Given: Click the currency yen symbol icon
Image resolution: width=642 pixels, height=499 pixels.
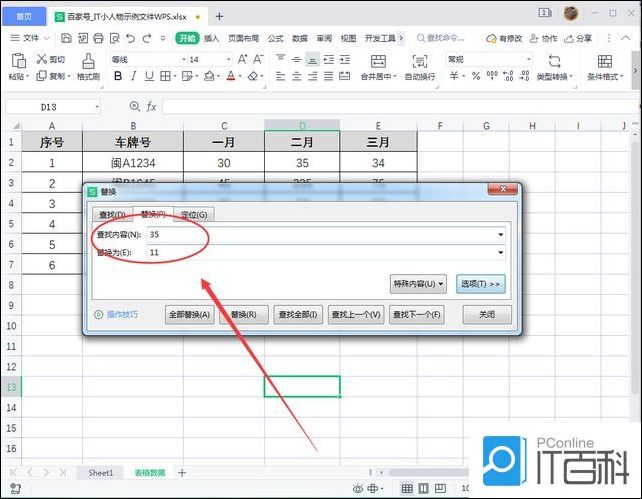Looking at the screenshot, I should click(454, 76).
